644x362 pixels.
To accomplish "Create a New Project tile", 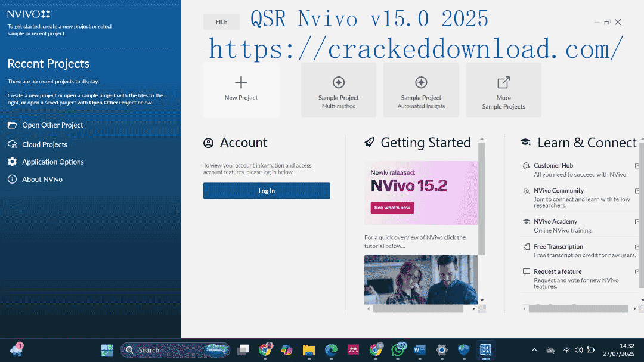I will pos(241,90).
